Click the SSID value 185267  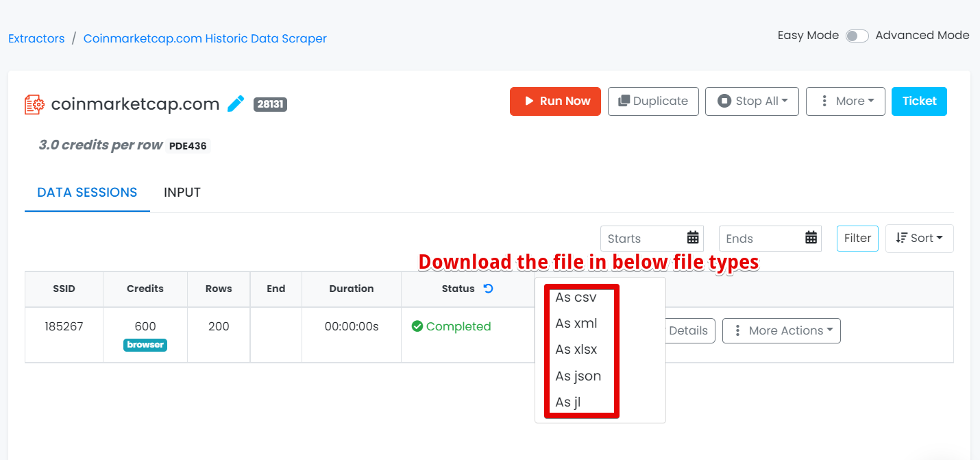tap(64, 326)
